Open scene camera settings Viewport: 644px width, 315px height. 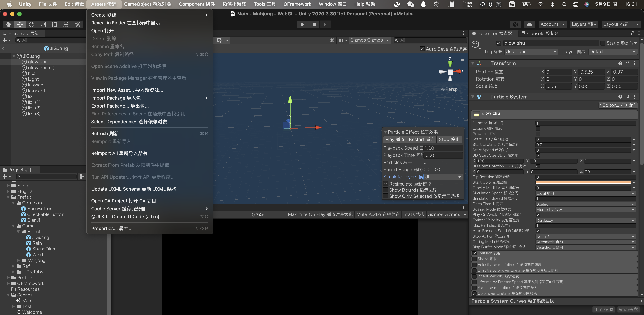pyautogui.click(x=342, y=40)
